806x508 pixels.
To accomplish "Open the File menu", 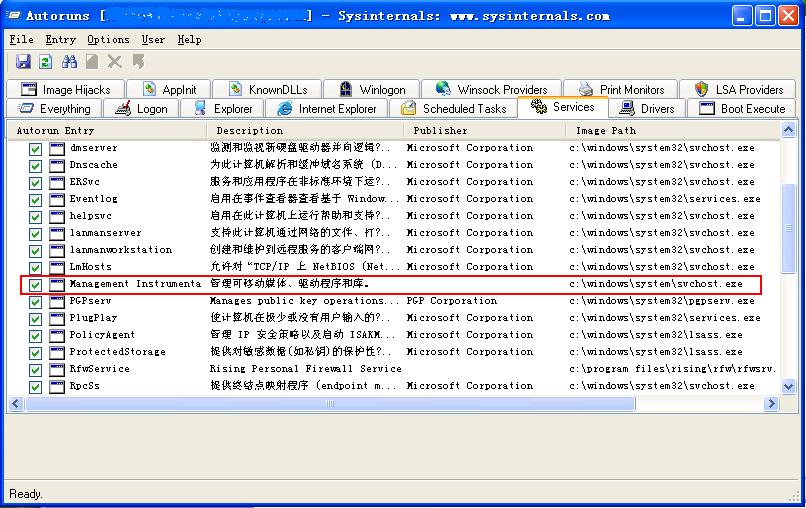I will [x=22, y=40].
